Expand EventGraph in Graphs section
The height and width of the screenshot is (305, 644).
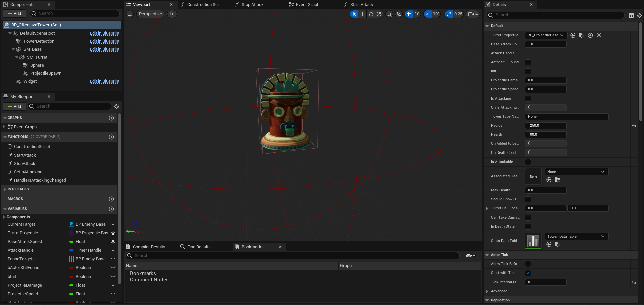click(4, 127)
